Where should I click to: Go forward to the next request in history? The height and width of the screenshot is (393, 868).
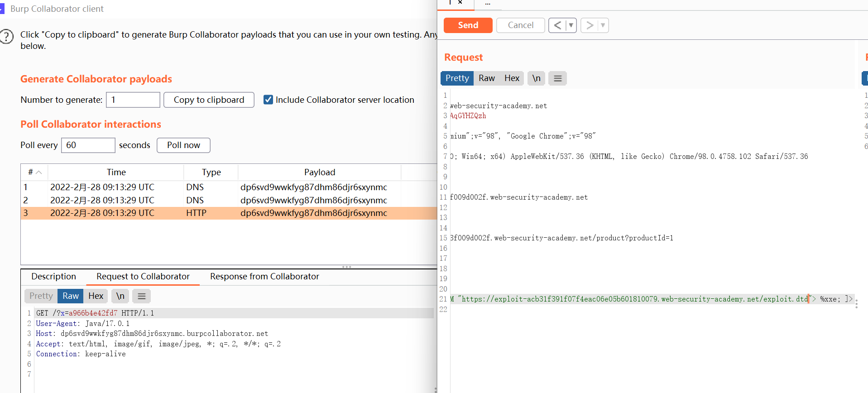point(590,25)
